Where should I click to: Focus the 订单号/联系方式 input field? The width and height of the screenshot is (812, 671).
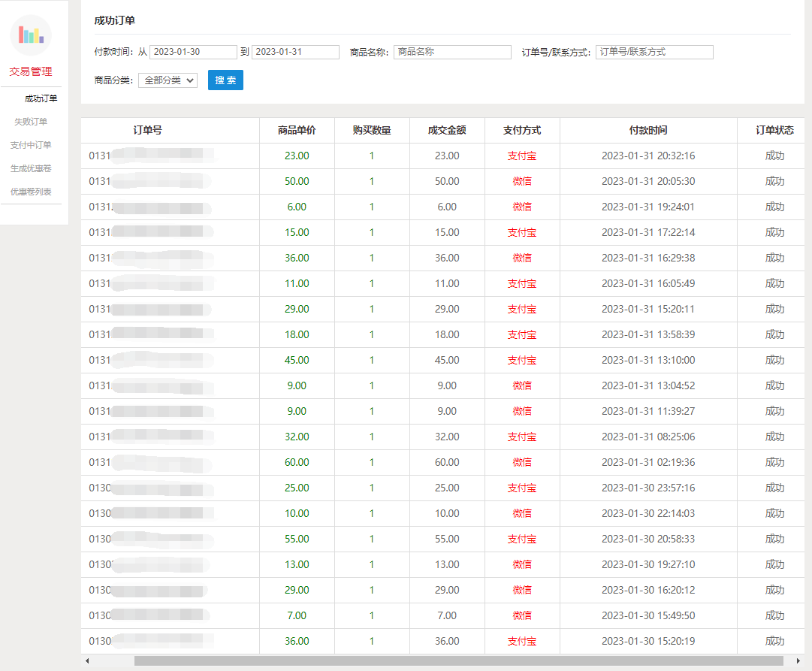click(654, 52)
